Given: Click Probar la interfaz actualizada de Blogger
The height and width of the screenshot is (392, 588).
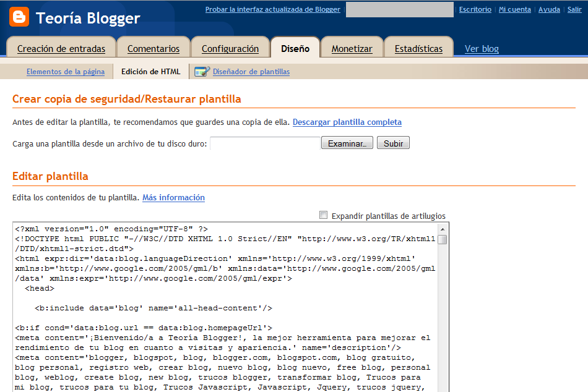Looking at the screenshot, I should point(272,9).
